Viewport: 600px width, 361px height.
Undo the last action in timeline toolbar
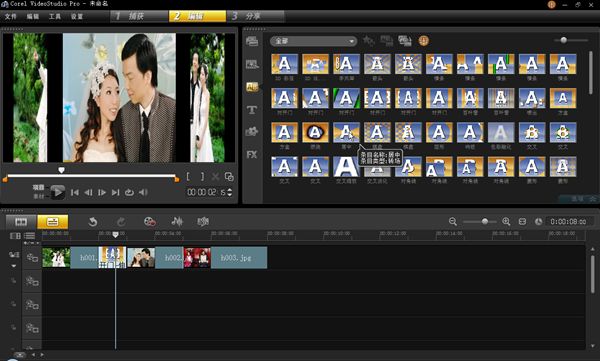(x=93, y=222)
